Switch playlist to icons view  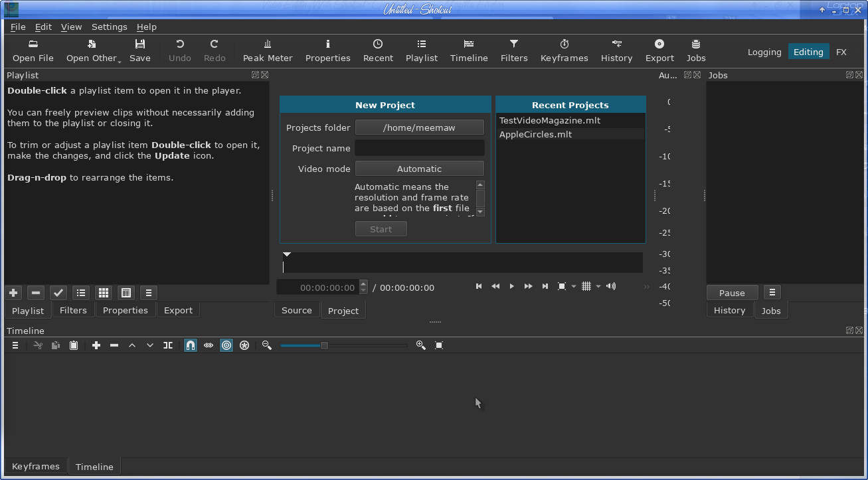[x=126, y=293]
